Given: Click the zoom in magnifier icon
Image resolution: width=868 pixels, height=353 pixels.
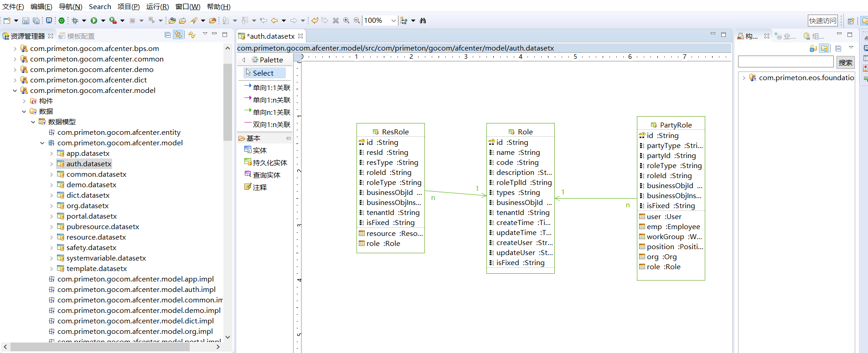Looking at the screenshot, I should (x=346, y=20).
